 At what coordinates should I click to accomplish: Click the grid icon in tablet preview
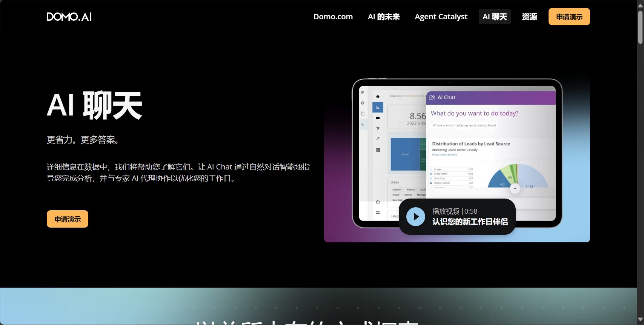click(378, 150)
